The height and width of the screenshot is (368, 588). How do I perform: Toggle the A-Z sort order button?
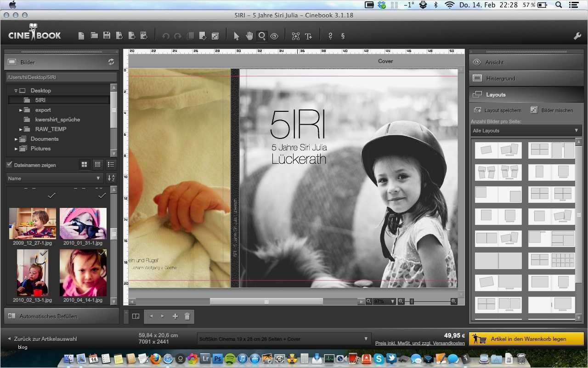pyautogui.click(x=111, y=178)
